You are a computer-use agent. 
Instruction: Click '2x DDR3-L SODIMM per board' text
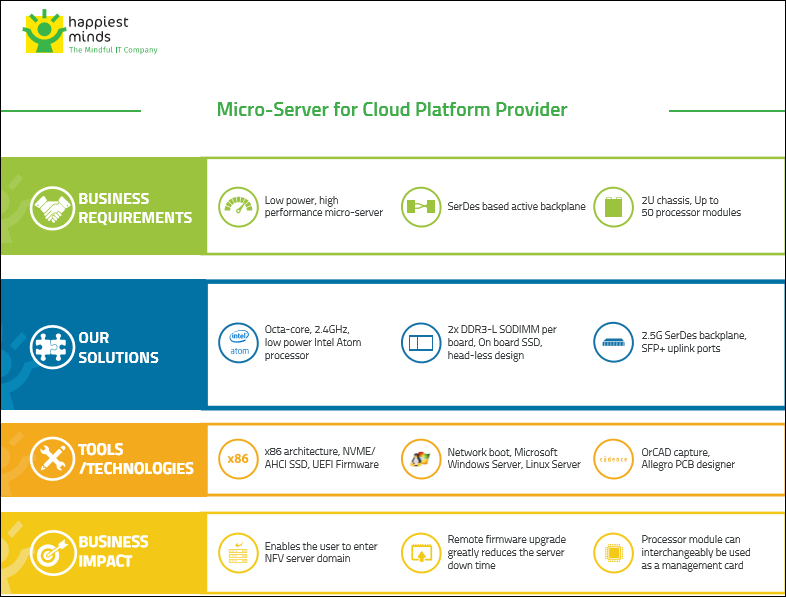click(502, 336)
